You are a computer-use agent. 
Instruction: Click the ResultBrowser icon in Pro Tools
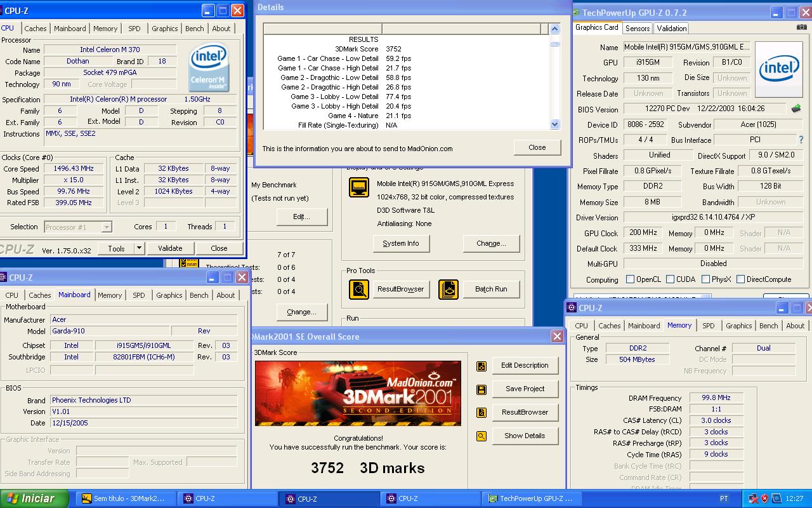click(359, 289)
